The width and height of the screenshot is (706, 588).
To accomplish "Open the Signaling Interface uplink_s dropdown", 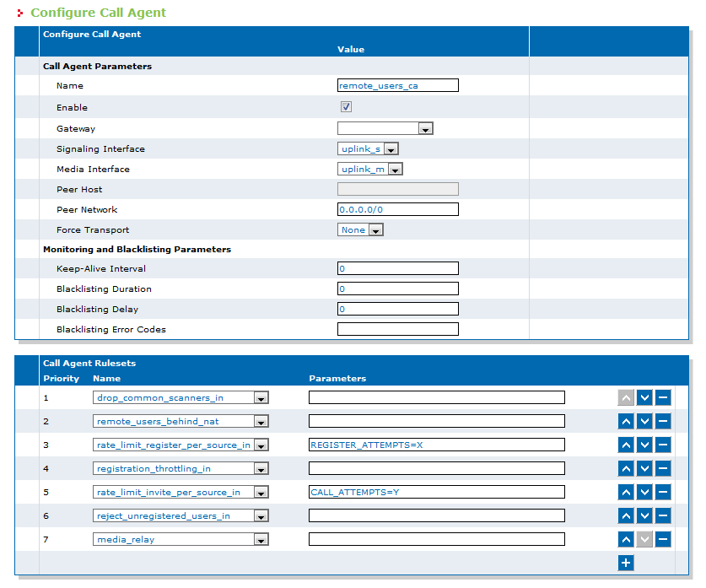I will click(368, 149).
